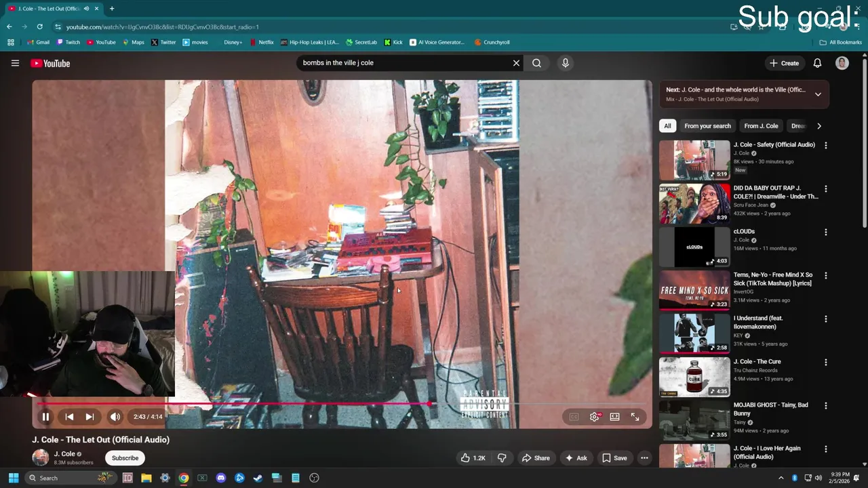This screenshot has width=868, height=488.
Task: Play J. Cole - Safety thumbnail
Action: click(694, 160)
